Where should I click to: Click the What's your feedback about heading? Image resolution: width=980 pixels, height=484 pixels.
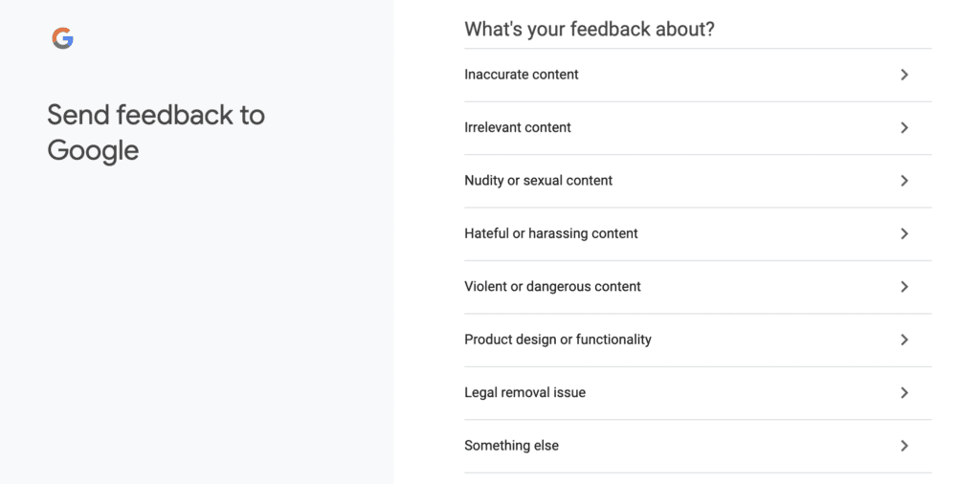pyautogui.click(x=590, y=30)
